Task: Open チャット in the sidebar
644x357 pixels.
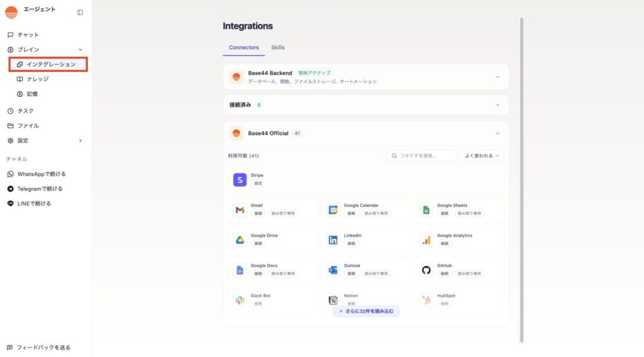Action: point(28,35)
